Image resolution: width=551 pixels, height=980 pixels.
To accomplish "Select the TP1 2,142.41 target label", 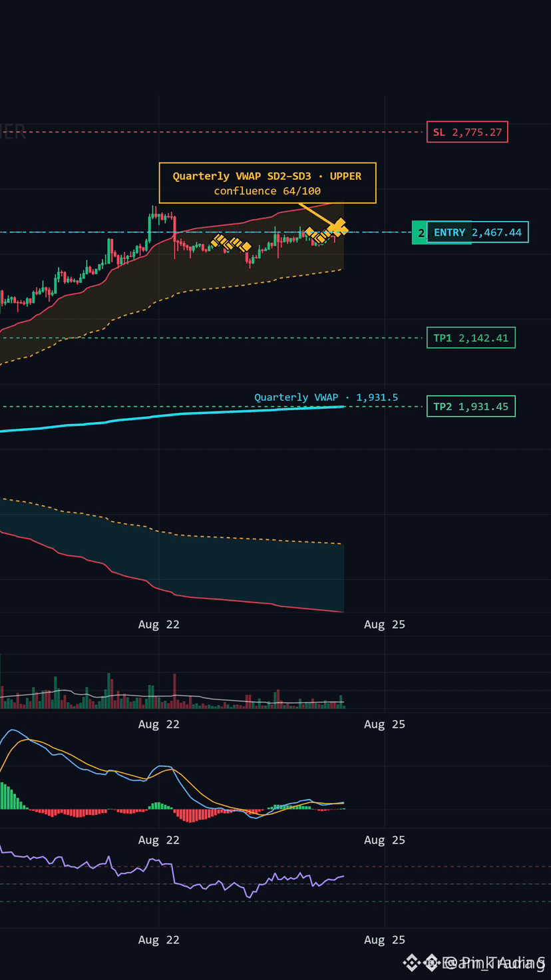I will coord(470,338).
